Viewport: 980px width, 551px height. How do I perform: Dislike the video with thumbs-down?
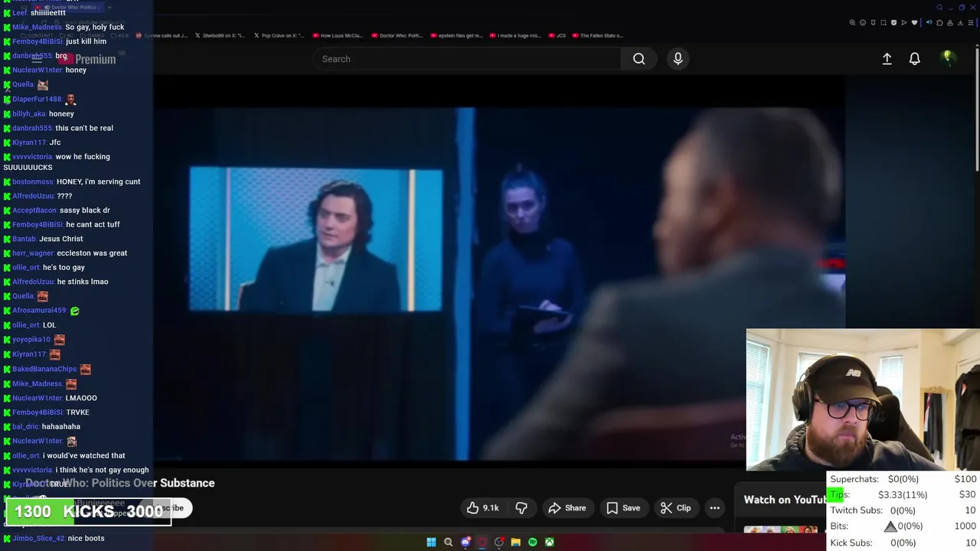pyautogui.click(x=521, y=508)
